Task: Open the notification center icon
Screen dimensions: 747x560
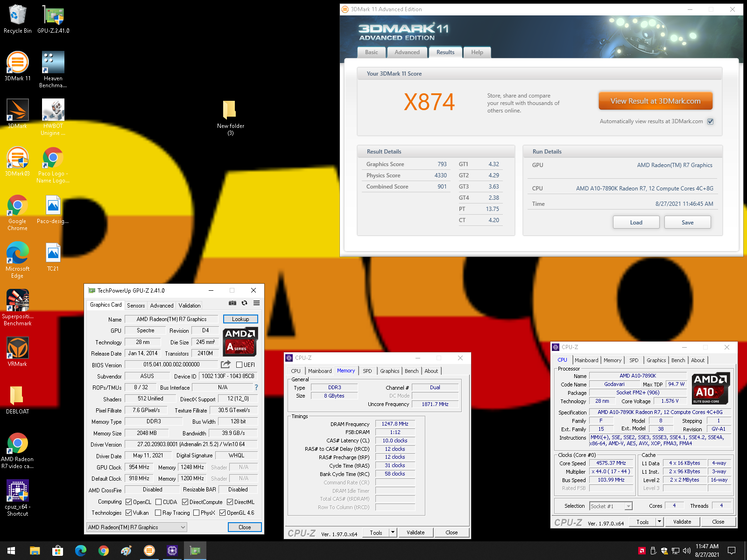Action: [732, 551]
